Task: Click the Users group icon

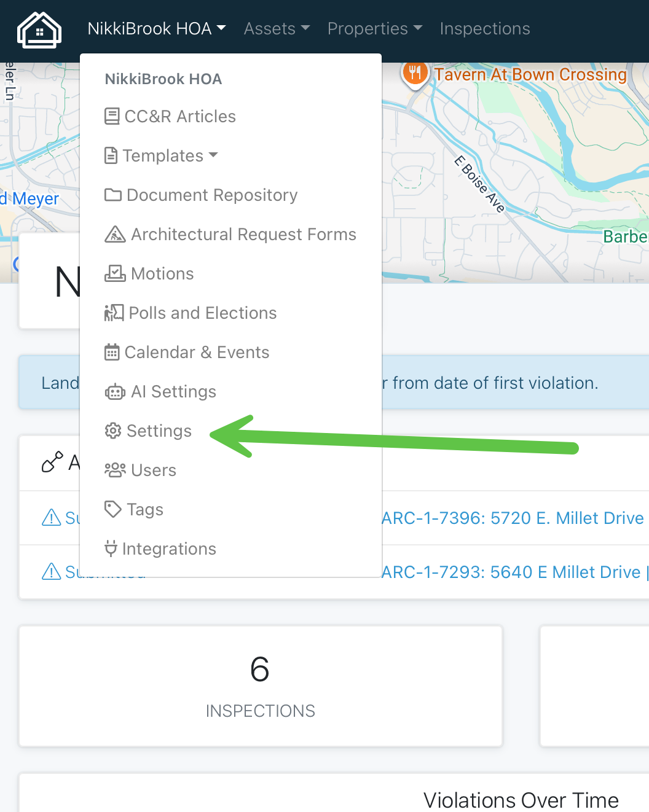Action: pos(115,470)
